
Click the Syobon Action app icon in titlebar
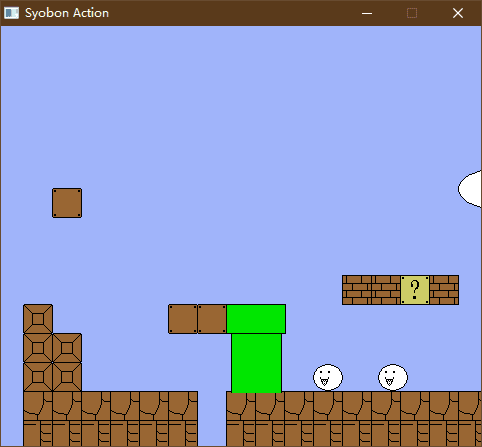tap(11, 13)
